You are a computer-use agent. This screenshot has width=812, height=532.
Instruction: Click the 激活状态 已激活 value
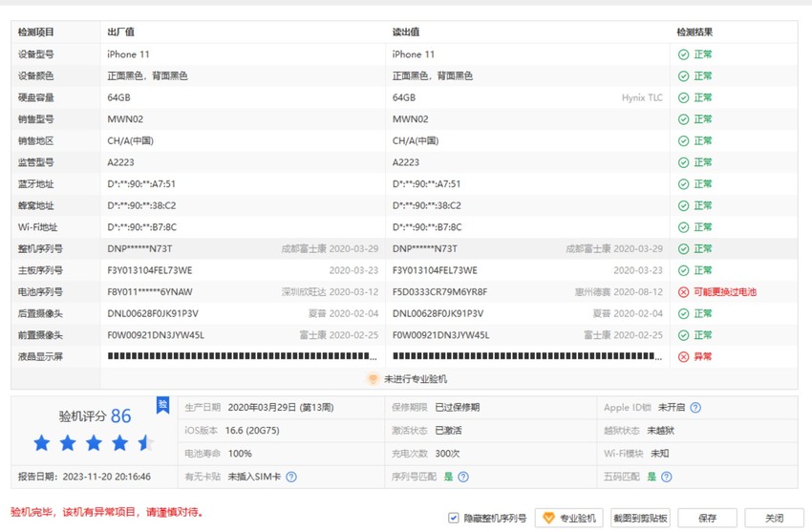pos(448,431)
